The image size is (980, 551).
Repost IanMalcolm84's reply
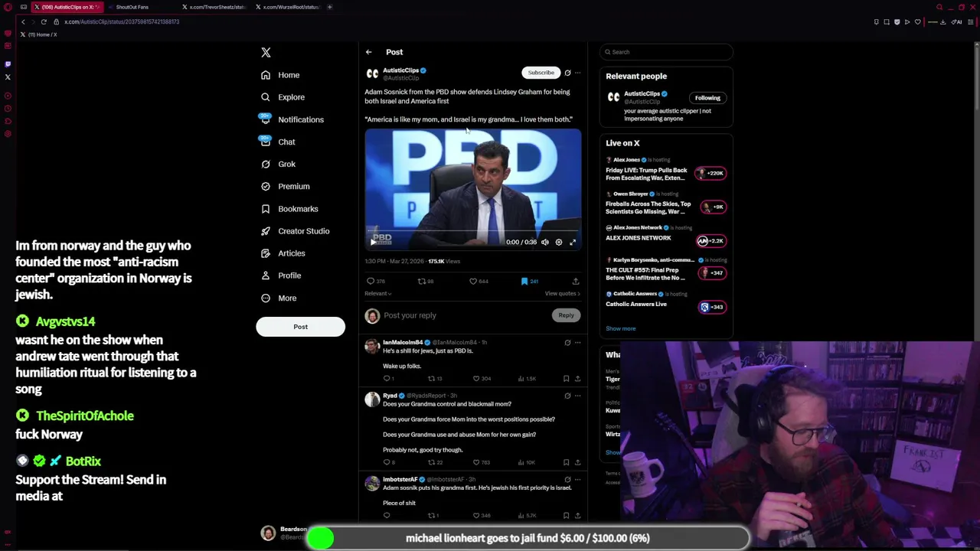coord(433,379)
